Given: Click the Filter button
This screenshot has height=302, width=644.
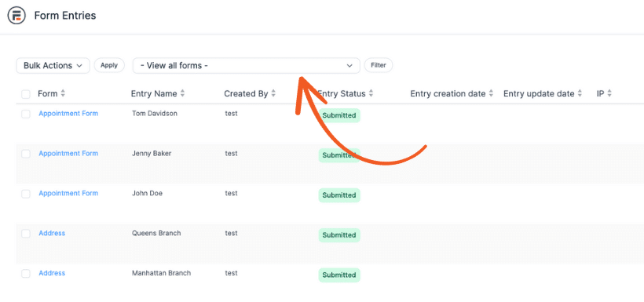Looking at the screenshot, I should click(379, 65).
